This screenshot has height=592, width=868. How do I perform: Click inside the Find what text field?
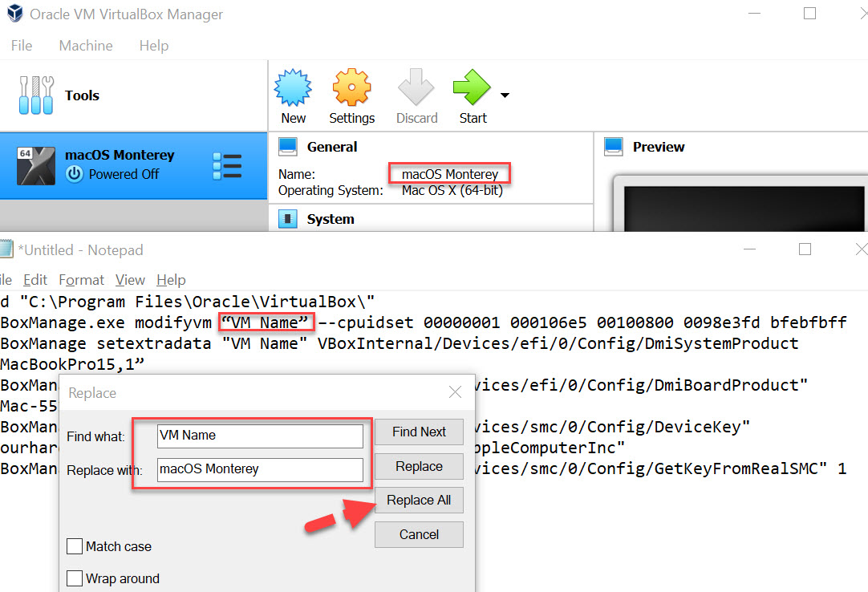pyautogui.click(x=260, y=435)
